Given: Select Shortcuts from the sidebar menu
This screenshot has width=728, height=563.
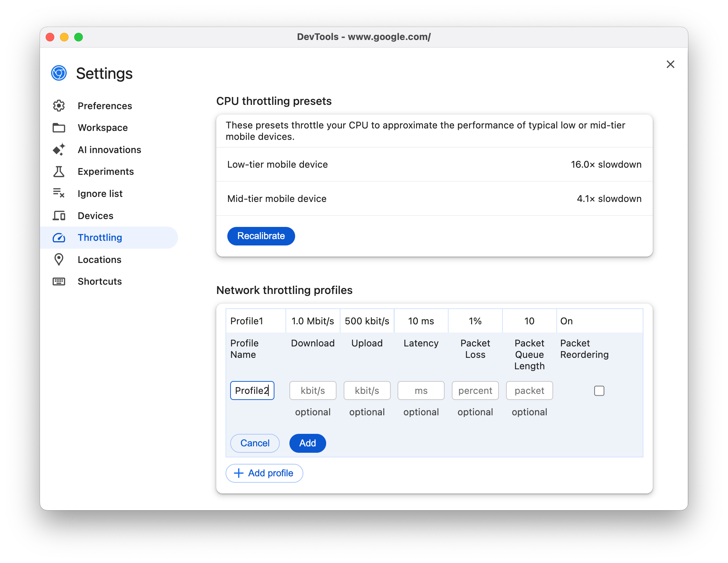Looking at the screenshot, I should pyautogui.click(x=99, y=281).
